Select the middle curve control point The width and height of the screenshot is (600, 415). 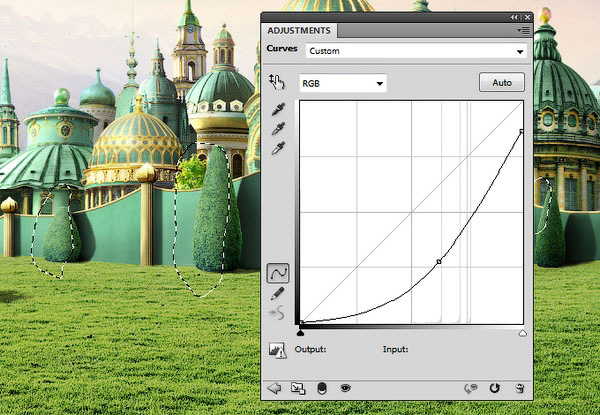point(439,262)
